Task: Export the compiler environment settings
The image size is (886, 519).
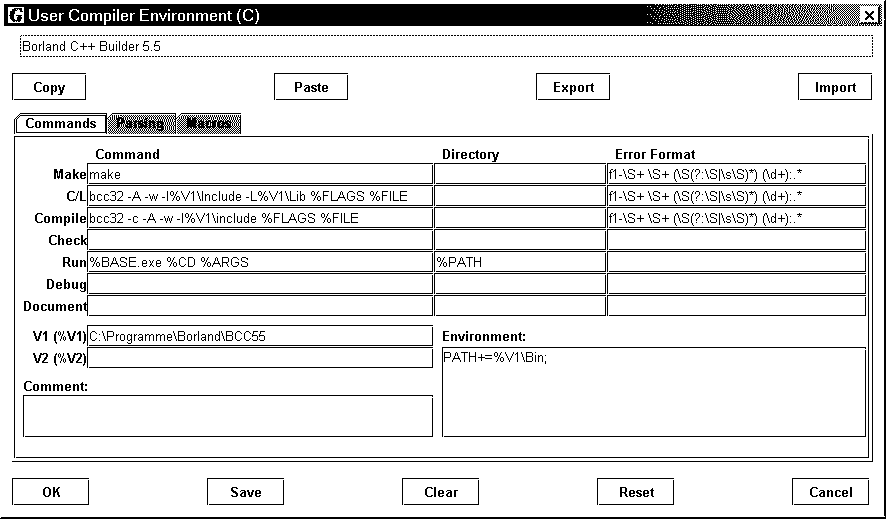Action: (x=573, y=87)
